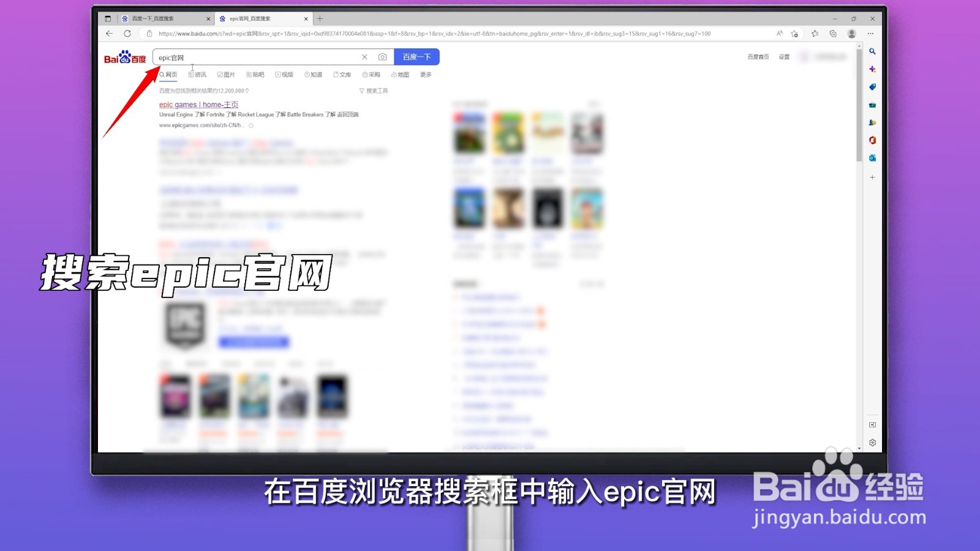Open the Outlook icon in sidebar
Viewport: 980px width, 551px height.
[x=872, y=158]
